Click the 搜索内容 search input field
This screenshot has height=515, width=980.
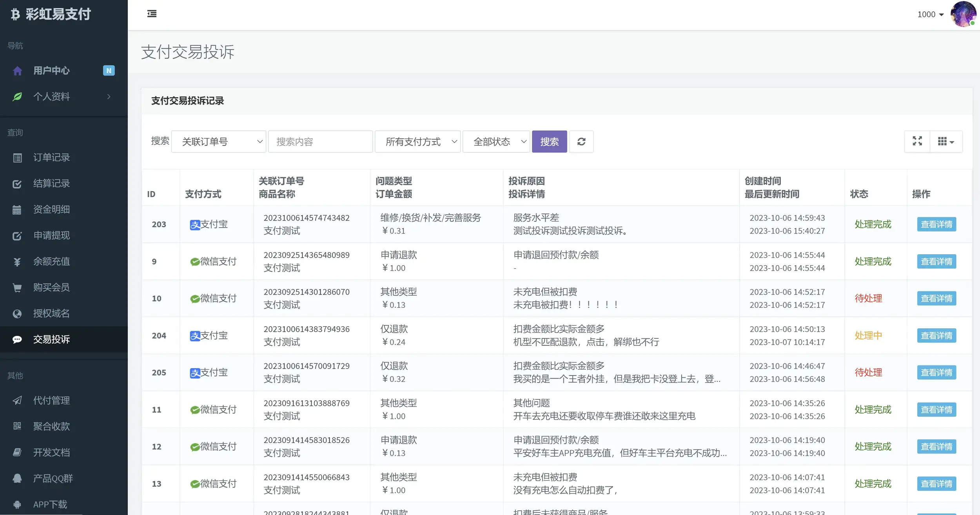(320, 141)
